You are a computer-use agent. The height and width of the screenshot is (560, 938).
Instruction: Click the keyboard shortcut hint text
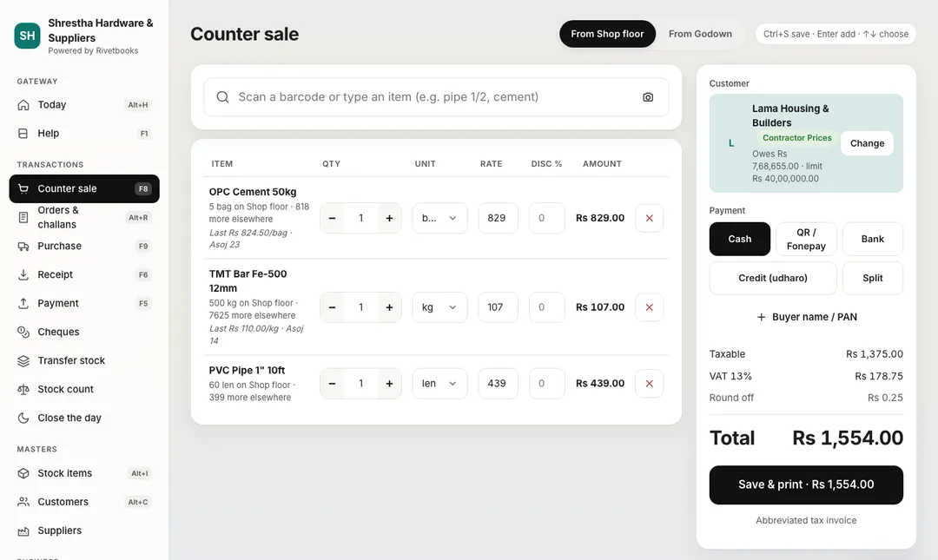(836, 34)
